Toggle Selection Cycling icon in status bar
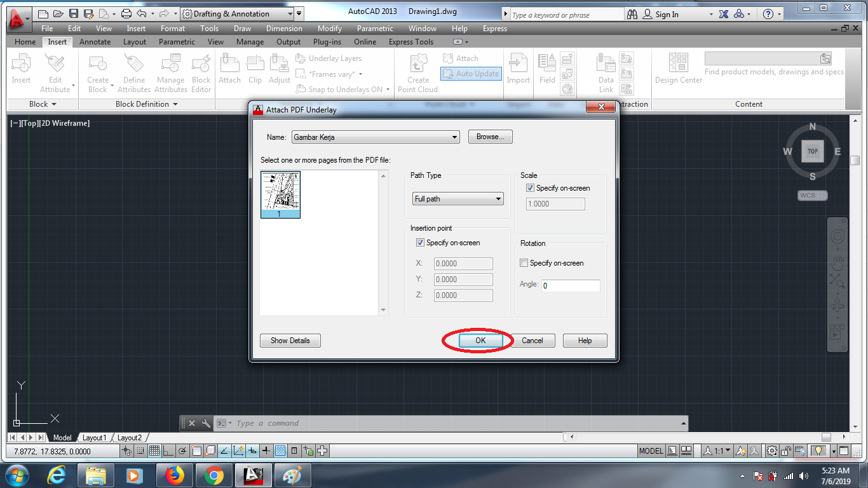The width and height of the screenshot is (868, 488). (x=308, y=451)
